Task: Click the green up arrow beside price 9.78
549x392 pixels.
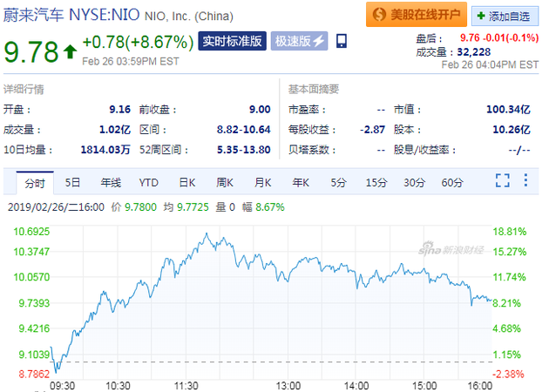Action: tap(70, 51)
